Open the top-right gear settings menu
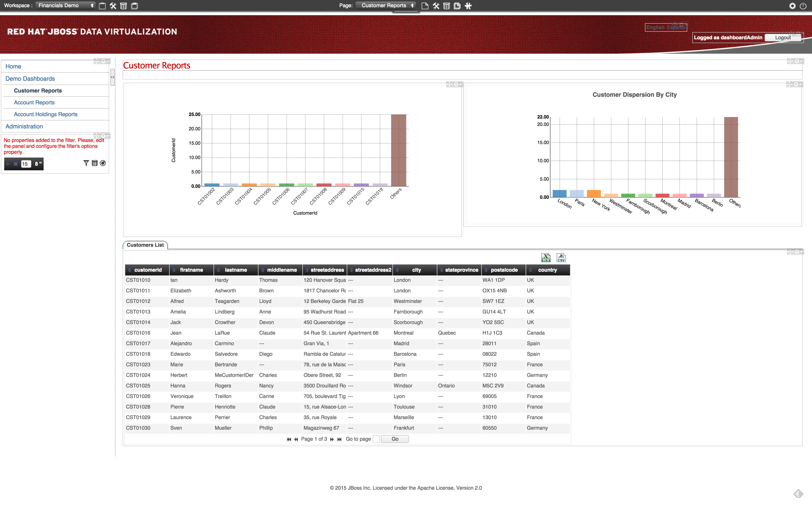Image resolution: width=812 pixels, height=507 pixels. pos(792,6)
